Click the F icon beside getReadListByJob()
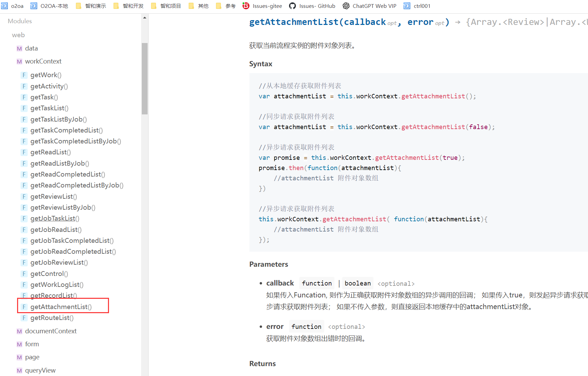Viewport: 588px width, 376px height. point(24,164)
